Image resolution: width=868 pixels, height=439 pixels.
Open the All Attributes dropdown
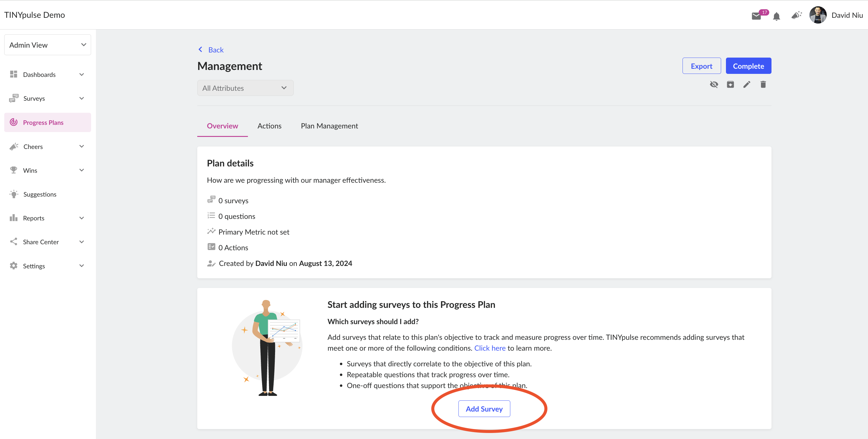coord(245,88)
